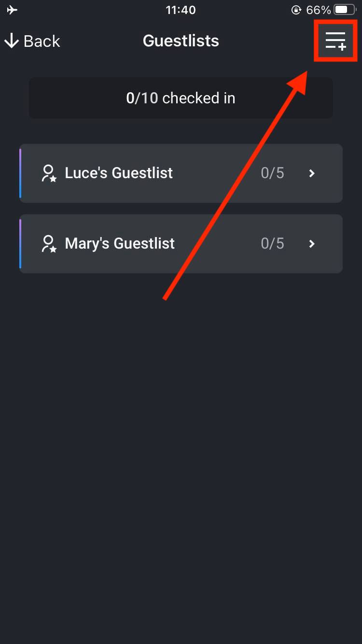The image size is (362, 644).
Task: Tap the airplane mode icon in status bar
Action: (x=12, y=10)
